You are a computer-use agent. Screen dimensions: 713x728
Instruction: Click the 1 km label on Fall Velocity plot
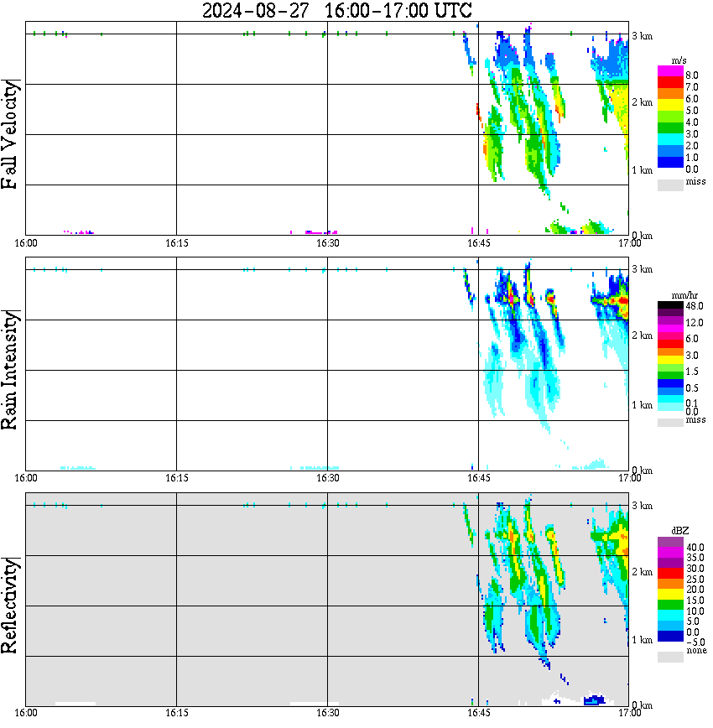click(642, 170)
